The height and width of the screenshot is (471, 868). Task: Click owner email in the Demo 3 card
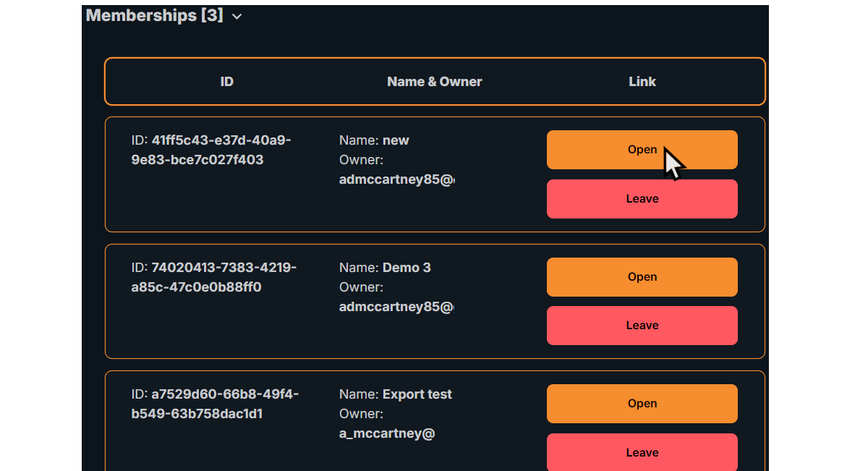tap(396, 307)
